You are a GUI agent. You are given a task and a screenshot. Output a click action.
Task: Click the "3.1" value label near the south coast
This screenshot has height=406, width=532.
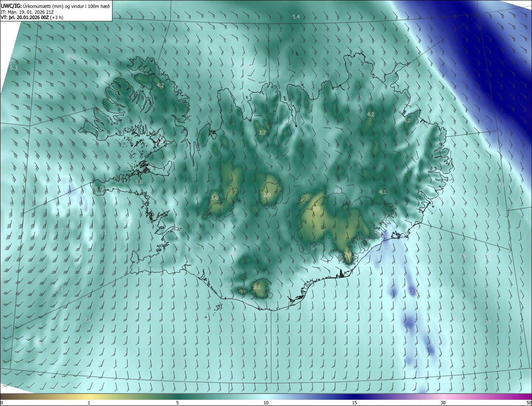point(257,287)
